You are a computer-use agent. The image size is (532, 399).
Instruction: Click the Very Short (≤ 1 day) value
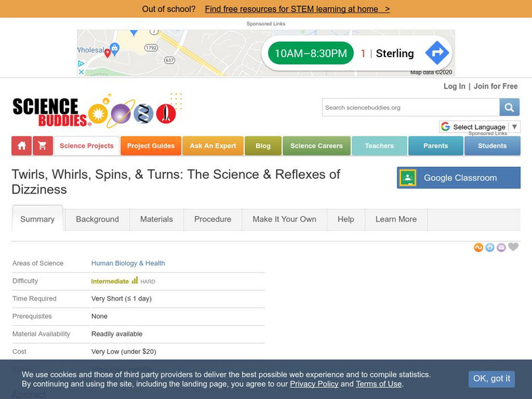click(x=122, y=299)
